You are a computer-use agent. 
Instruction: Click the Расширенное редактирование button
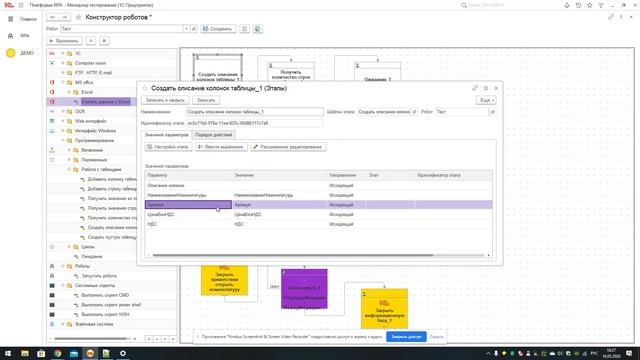(288, 147)
